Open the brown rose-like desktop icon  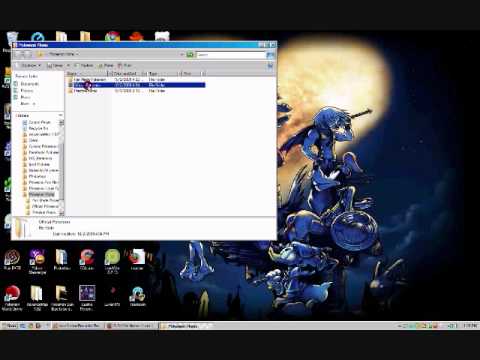pos(12,259)
